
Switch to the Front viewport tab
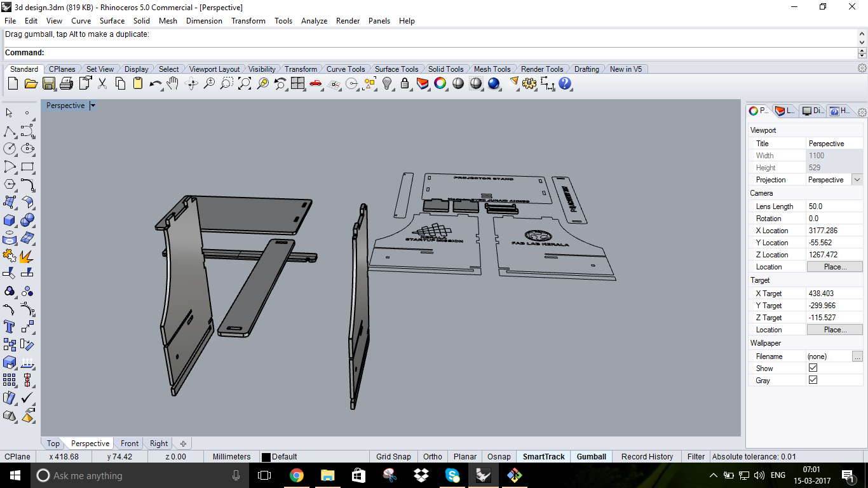pos(128,443)
